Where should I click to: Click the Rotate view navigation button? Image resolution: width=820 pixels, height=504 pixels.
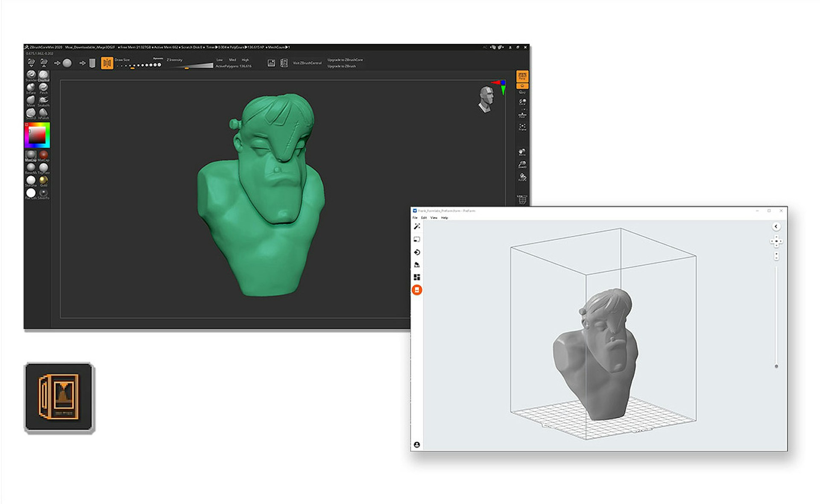(522, 177)
